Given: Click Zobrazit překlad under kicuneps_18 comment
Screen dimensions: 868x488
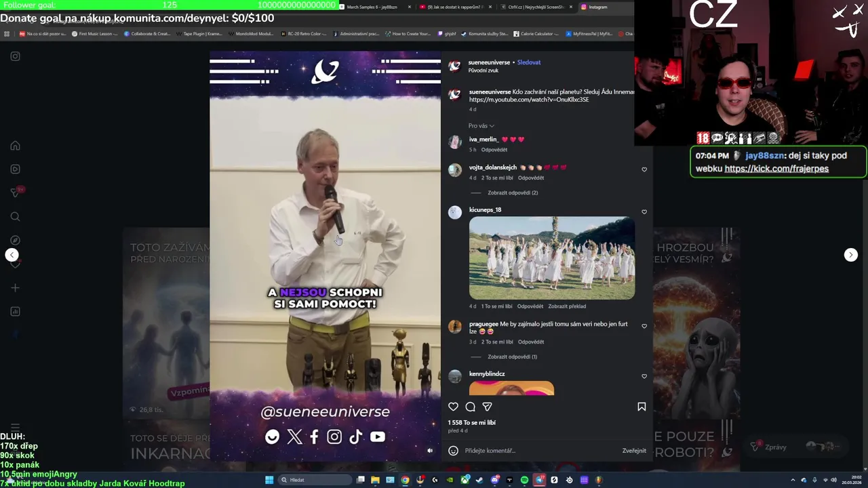Looking at the screenshot, I should click(567, 306).
